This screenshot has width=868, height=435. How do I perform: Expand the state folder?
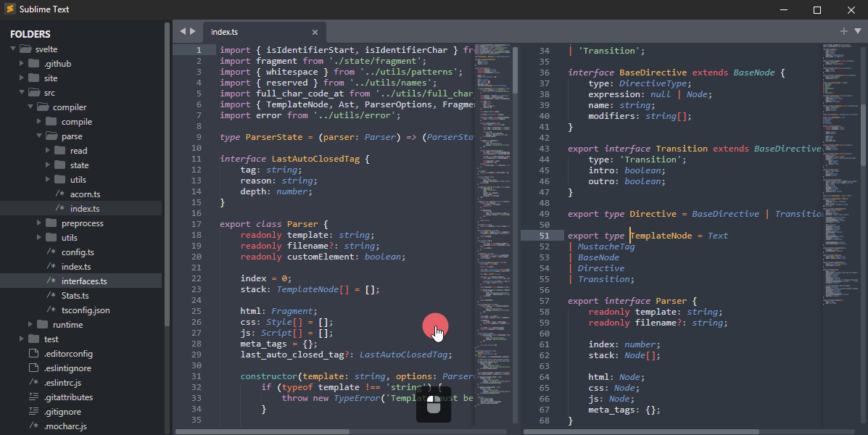[x=48, y=165]
